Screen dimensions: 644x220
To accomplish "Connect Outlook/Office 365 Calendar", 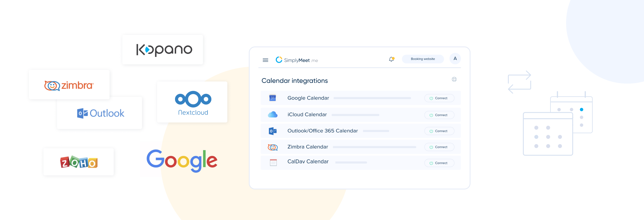I will tap(439, 131).
